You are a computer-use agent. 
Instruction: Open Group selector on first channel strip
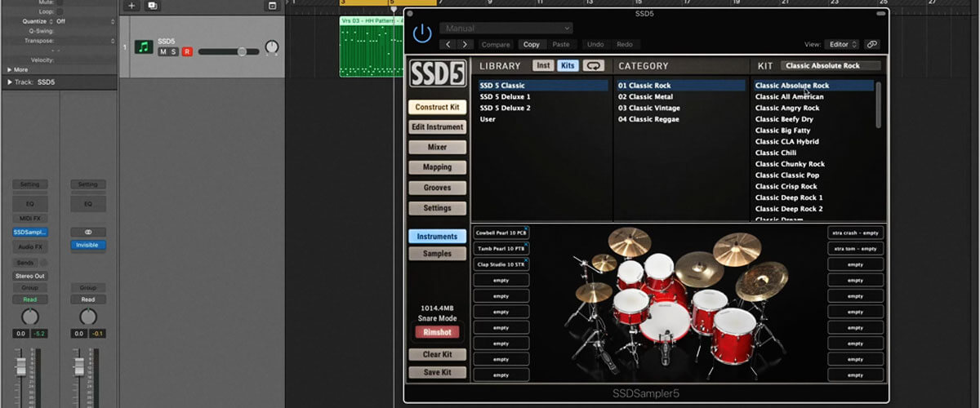tap(29, 287)
